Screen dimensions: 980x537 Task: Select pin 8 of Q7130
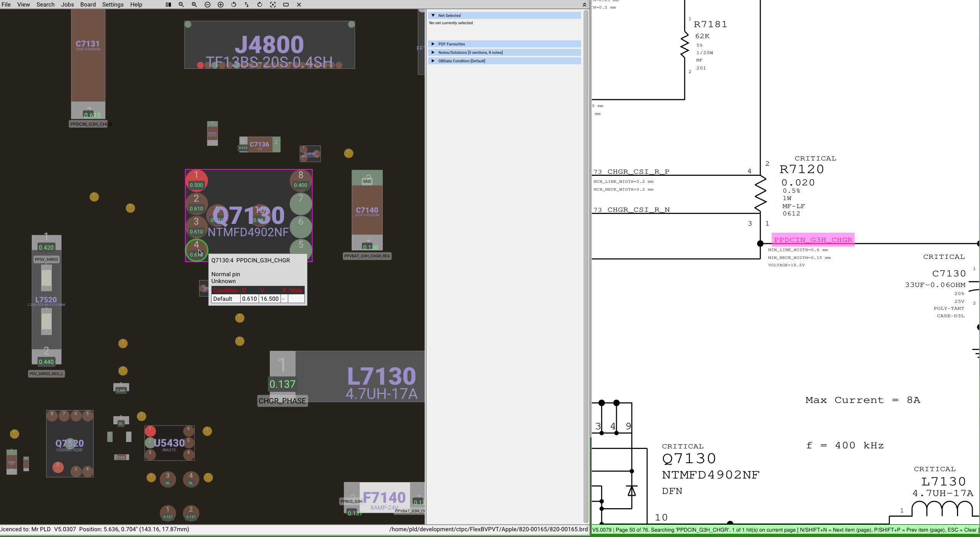coord(301,180)
